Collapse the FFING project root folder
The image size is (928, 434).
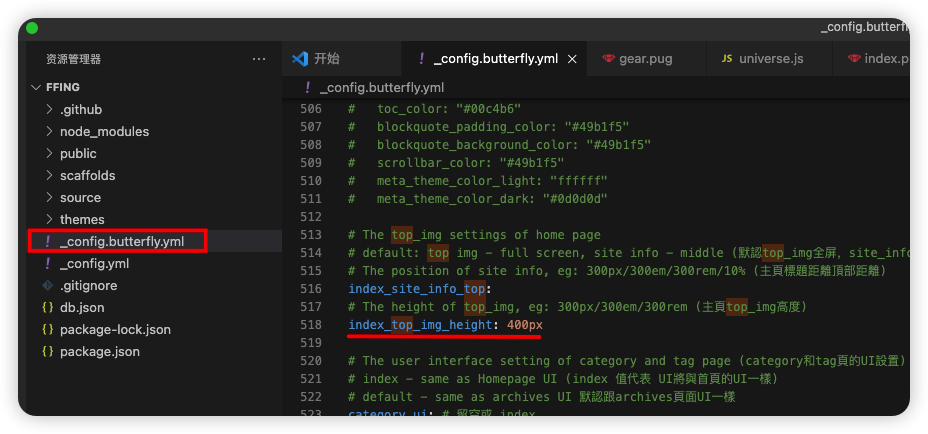pyautogui.click(x=36, y=87)
